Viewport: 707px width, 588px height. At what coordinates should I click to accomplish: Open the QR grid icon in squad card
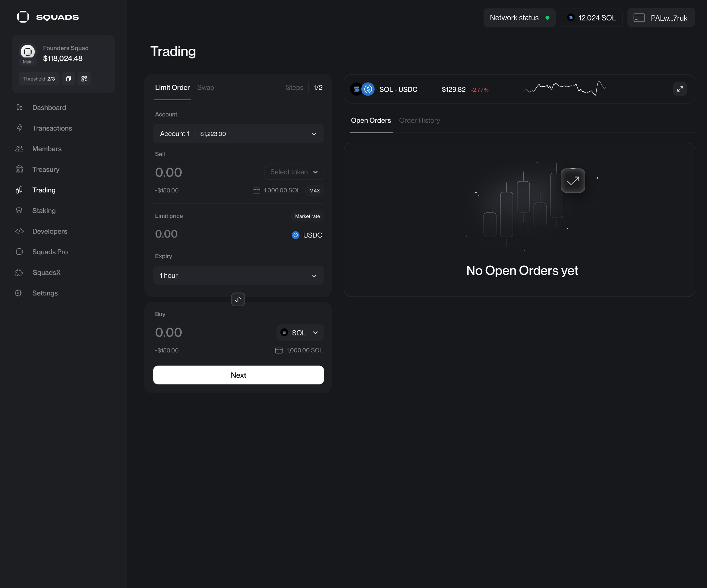(x=84, y=79)
